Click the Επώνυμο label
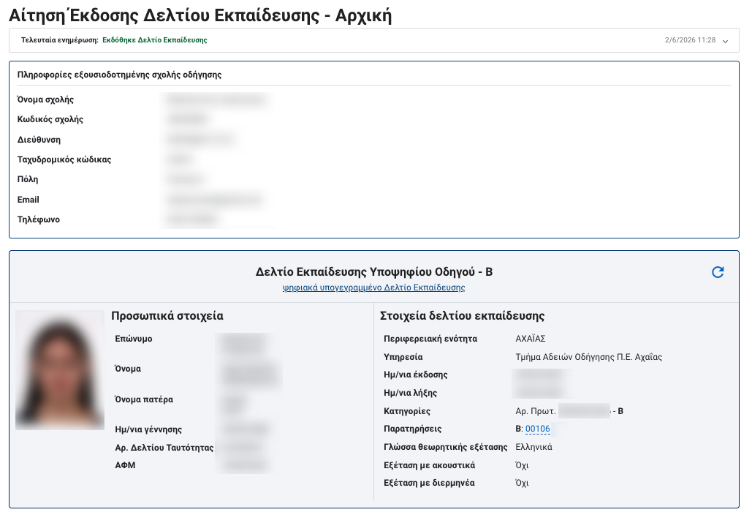Viewport: 753px width, 515px height. coord(134,339)
